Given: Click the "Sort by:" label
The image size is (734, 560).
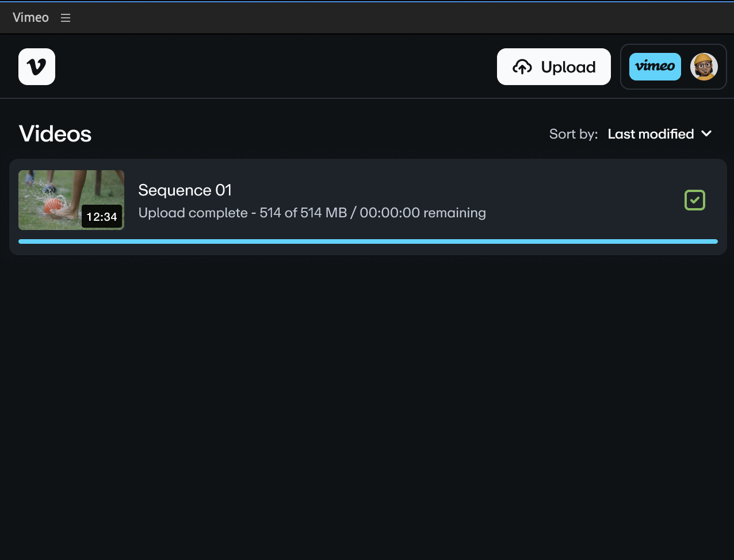Looking at the screenshot, I should [x=573, y=134].
